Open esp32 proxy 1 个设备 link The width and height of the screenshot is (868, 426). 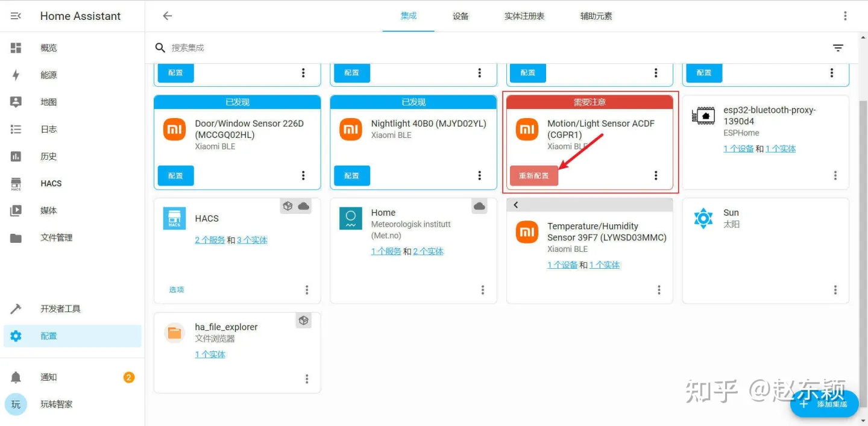tap(738, 148)
